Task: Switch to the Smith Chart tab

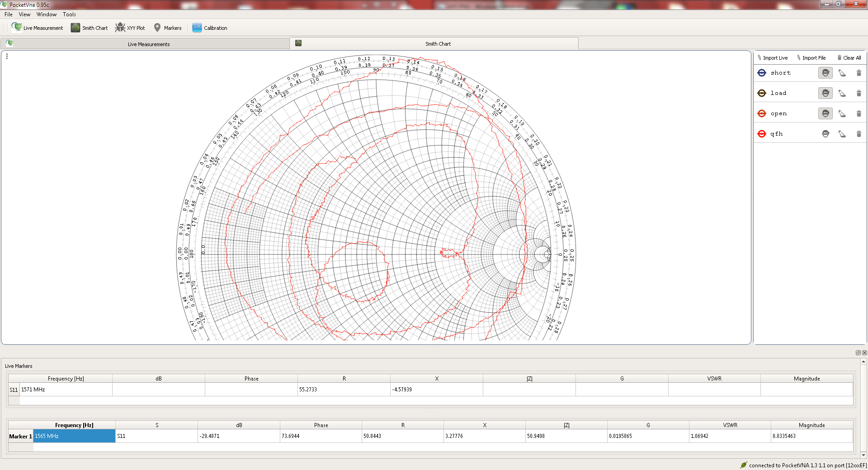Action: (x=434, y=44)
